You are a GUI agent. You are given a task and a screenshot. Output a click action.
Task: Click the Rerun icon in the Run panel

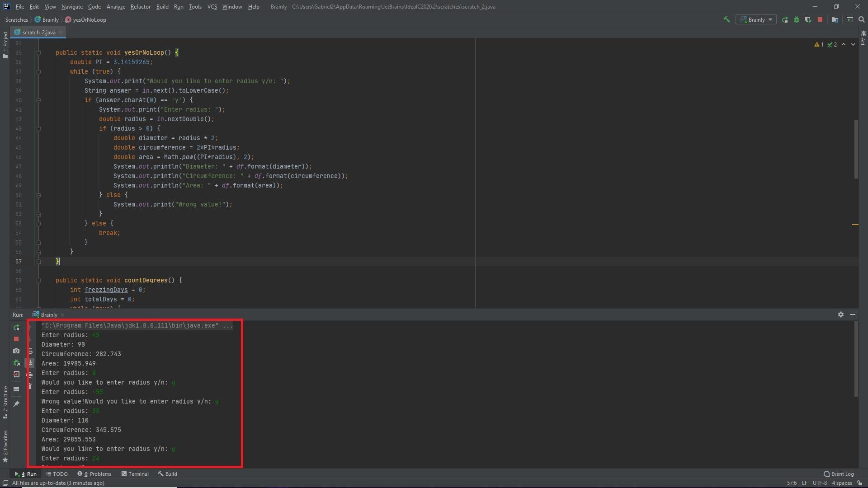tap(16, 328)
